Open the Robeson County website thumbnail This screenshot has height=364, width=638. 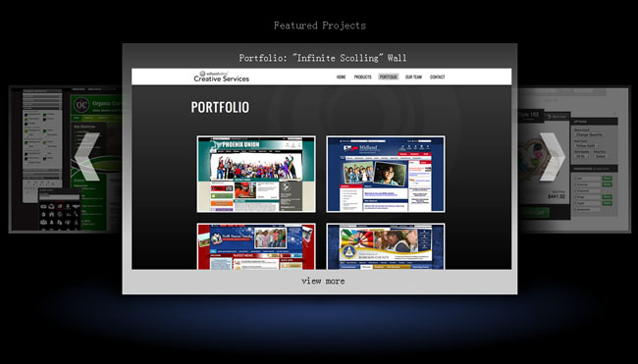click(x=386, y=246)
